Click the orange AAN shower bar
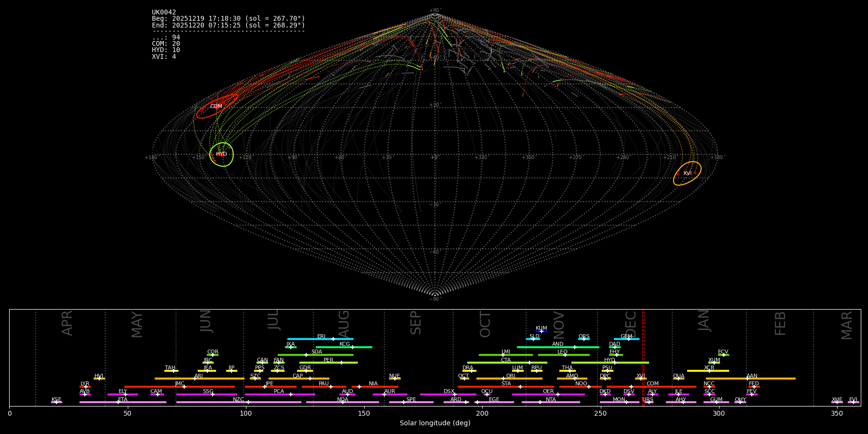This screenshot has width=868, height=434. tap(751, 379)
